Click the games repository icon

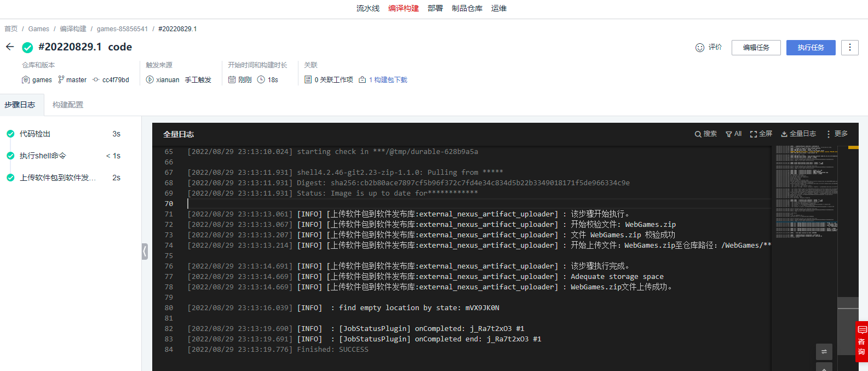pos(25,79)
